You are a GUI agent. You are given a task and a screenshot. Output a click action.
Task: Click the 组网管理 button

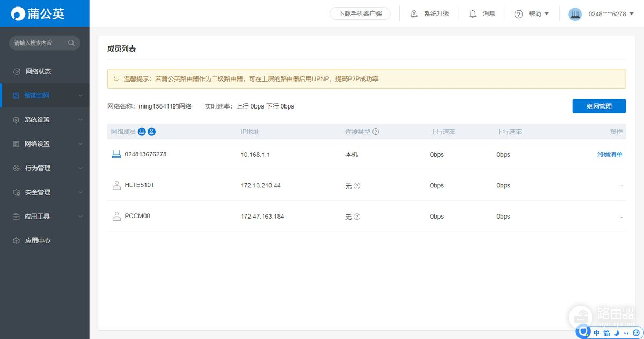point(599,106)
